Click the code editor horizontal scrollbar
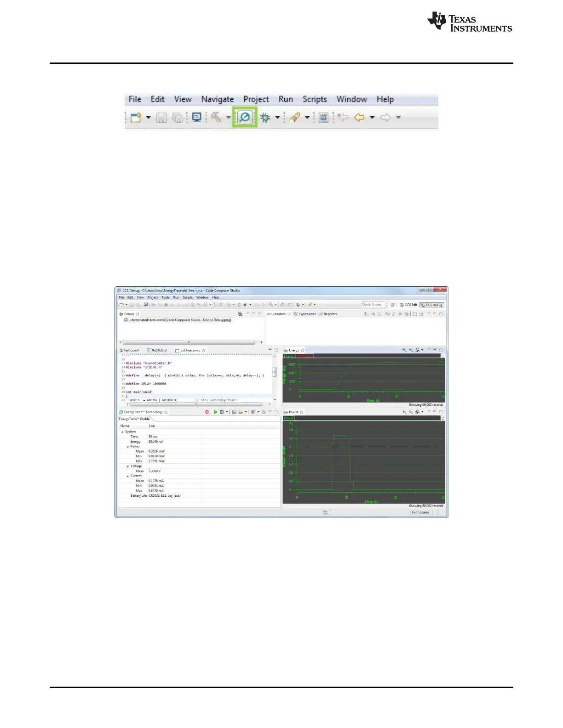Image resolution: width=563 pixels, height=728 pixels. [x=196, y=404]
